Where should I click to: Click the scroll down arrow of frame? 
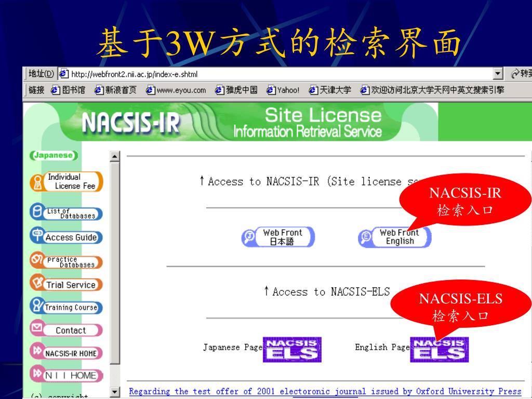coord(115,392)
